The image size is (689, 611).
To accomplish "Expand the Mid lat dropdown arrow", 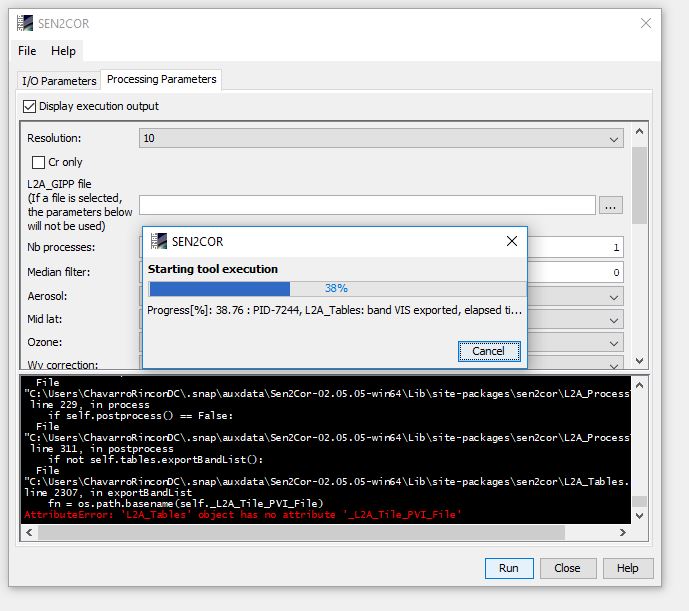I will 614,320.
